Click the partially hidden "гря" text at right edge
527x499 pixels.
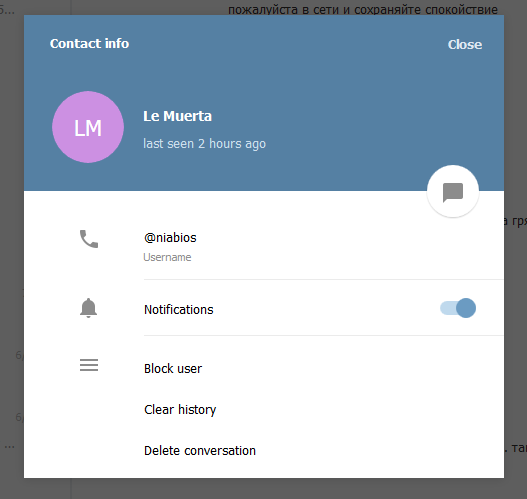[x=516, y=221]
